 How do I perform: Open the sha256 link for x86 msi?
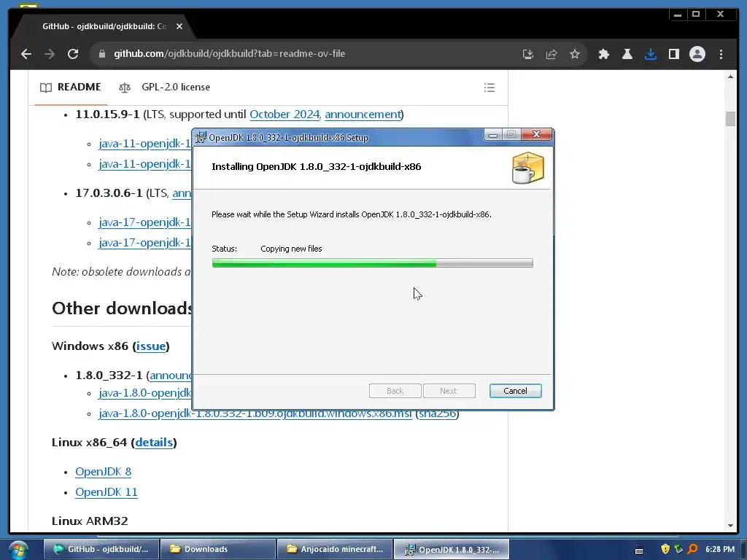coord(437,413)
